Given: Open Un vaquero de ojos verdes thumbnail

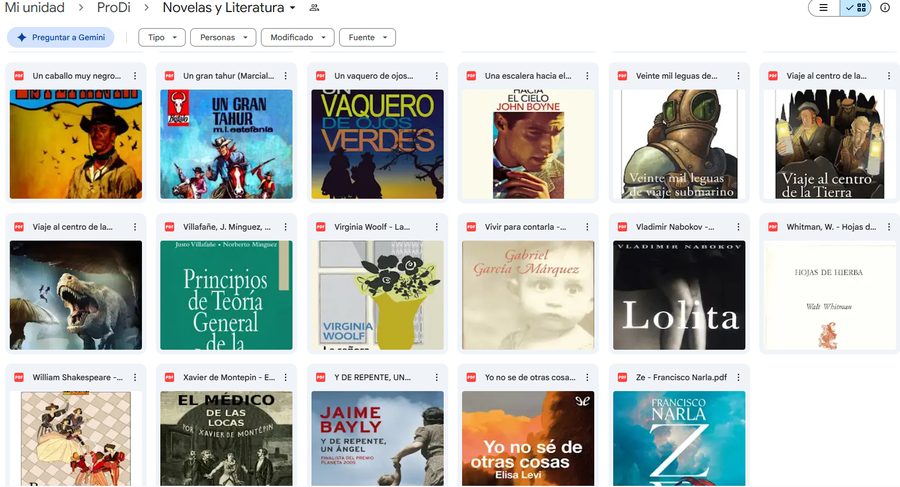Looking at the screenshot, I should (377, 144).
